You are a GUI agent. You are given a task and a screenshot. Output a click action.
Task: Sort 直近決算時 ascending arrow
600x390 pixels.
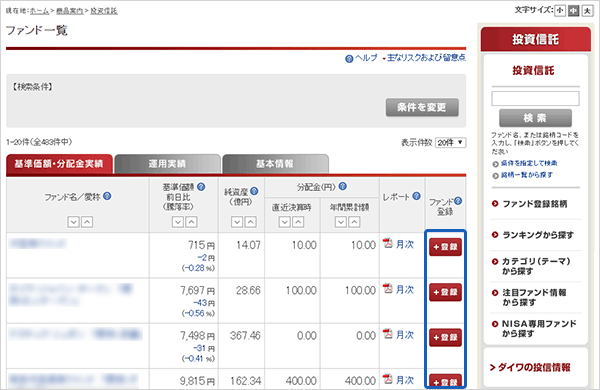[x=298, y=222]
